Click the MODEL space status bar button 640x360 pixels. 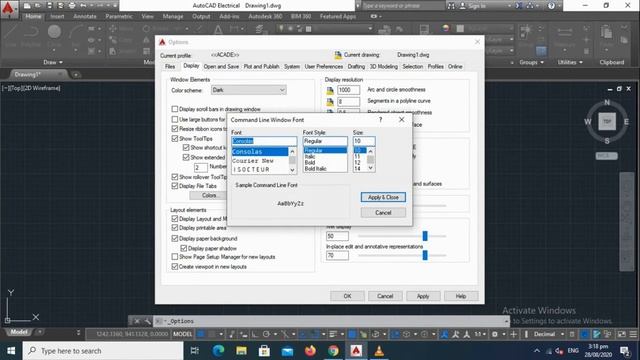coord(182,334)
